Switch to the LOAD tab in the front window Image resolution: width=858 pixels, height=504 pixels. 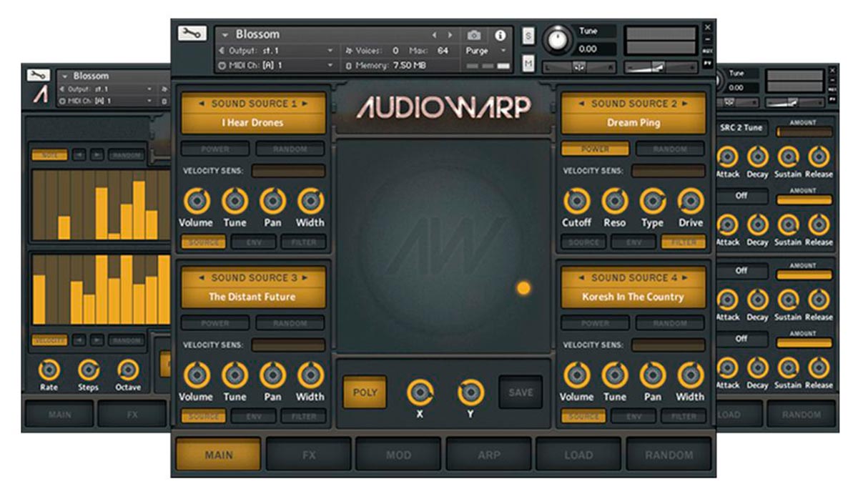coord(578,455)
